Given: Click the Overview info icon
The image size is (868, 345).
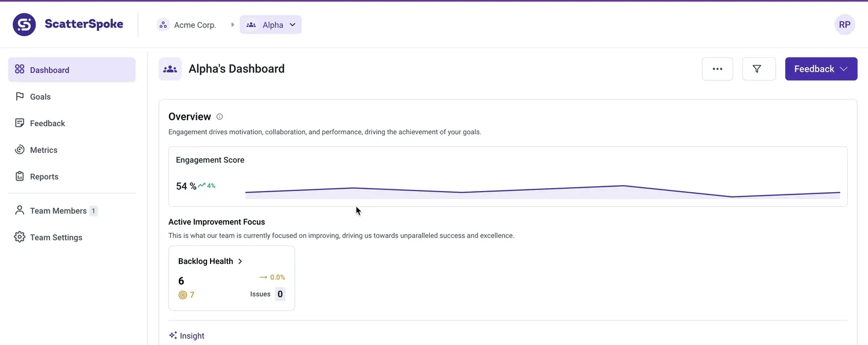Looking at the screenshot, I should (219, 117).
